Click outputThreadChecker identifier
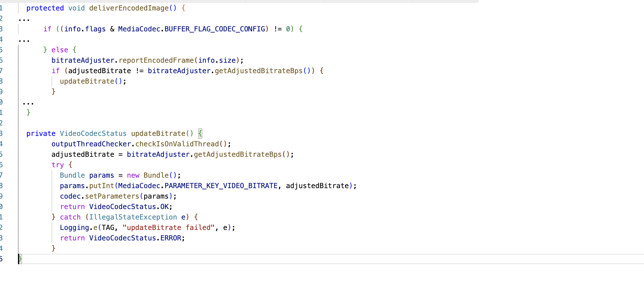Screen dimensions: 644x288 coord(91,144)
